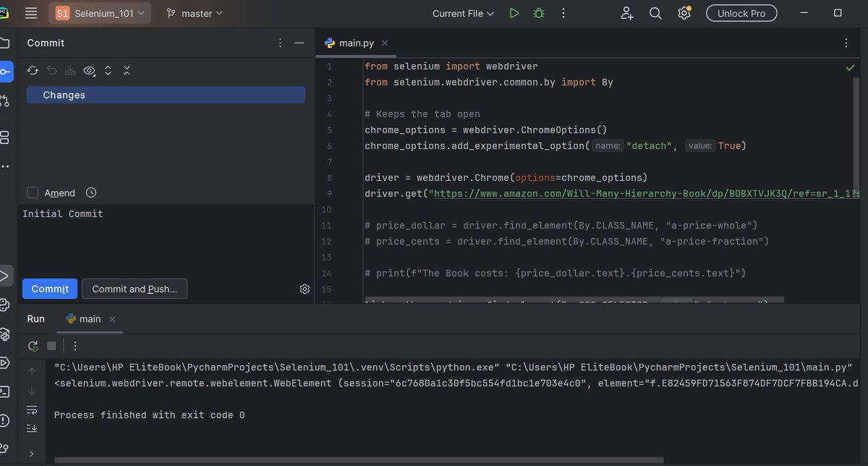868x466 pixels.
Task: Expand the hidden Run console toolbar chevron
Action: point(31,454)
